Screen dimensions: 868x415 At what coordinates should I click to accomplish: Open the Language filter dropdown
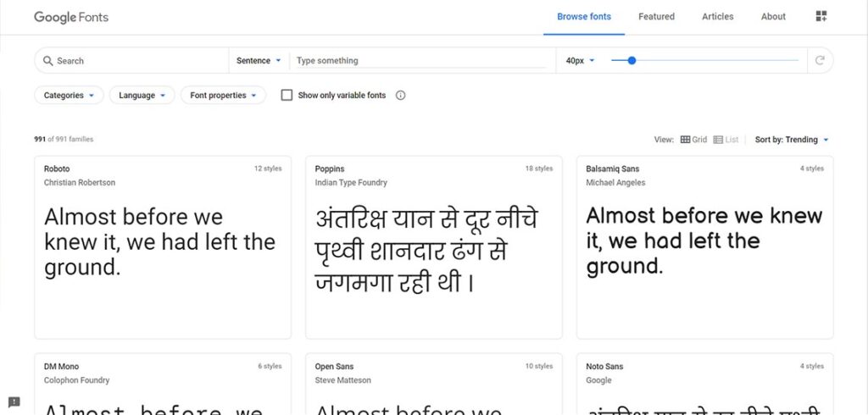[x=142, y=96]
